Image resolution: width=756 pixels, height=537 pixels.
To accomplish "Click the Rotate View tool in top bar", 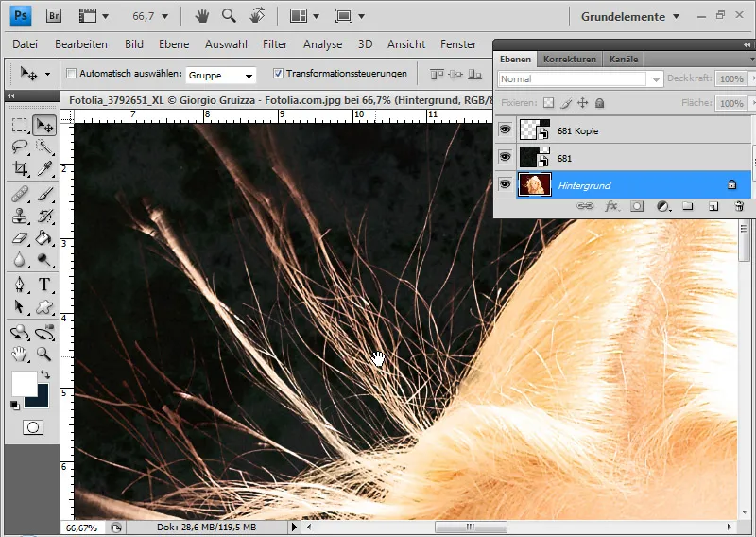I will click(x=257, y=16).
